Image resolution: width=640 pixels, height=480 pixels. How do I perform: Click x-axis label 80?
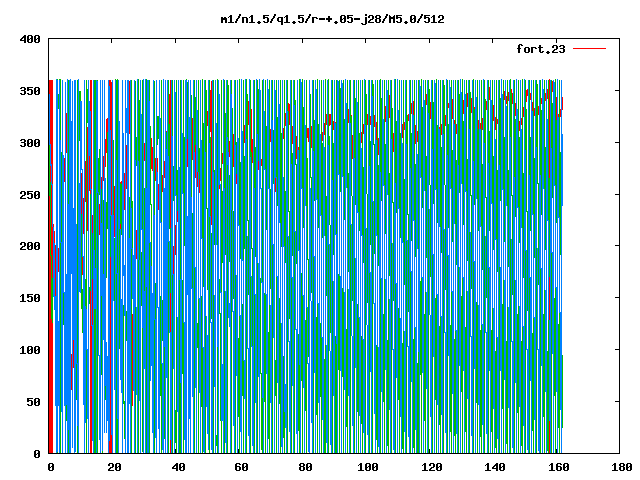(x=305, y=467)
